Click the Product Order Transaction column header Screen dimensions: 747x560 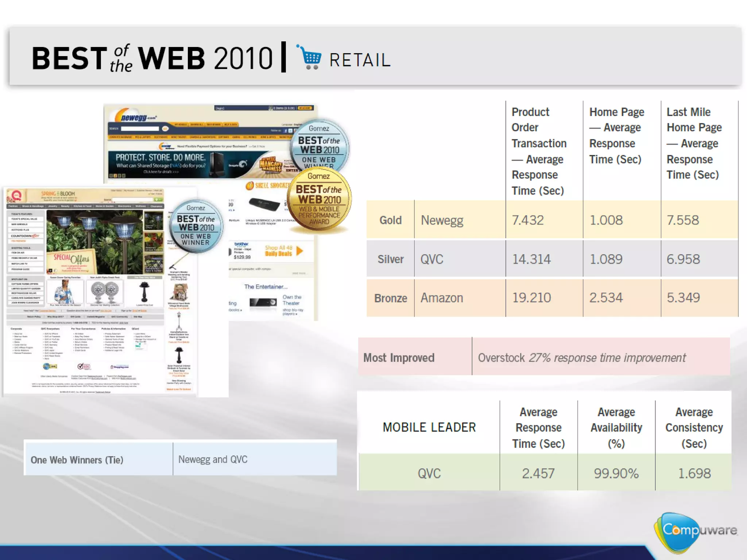click(x=539, y=151)
